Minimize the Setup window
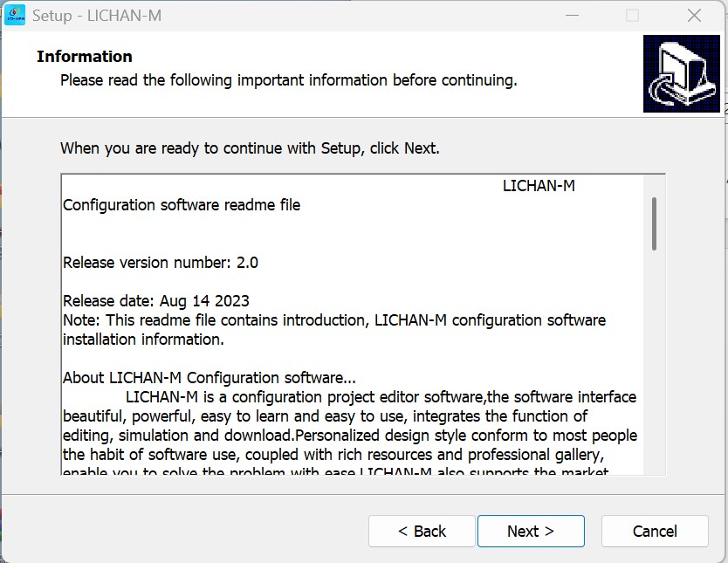This screenshot has height=563, width=728. [572, 16]
